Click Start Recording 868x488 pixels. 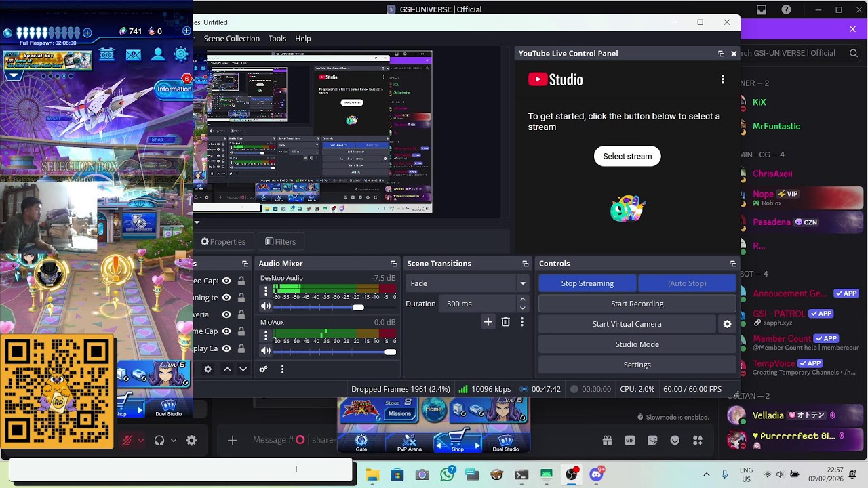pos(637,304)
